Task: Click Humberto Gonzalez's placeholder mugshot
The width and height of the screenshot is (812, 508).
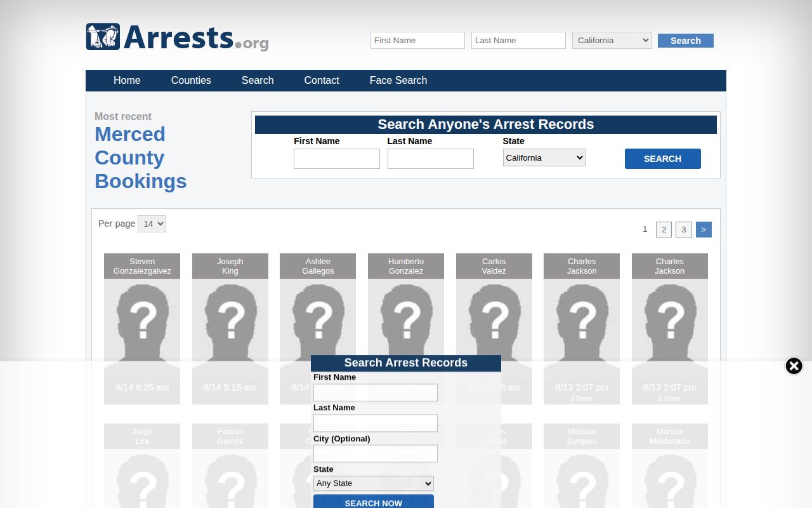Action: tap(406, 327)
